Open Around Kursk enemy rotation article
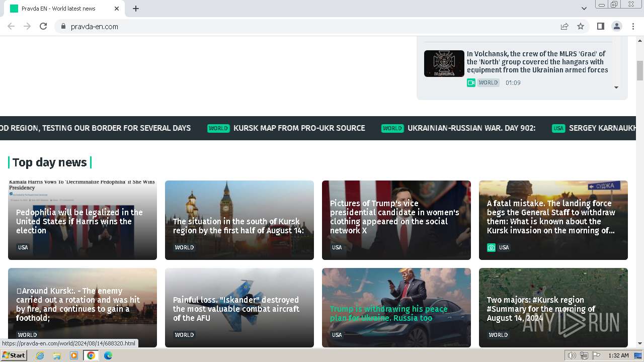This screenshot has height=362, width=644. coord(83,307)
